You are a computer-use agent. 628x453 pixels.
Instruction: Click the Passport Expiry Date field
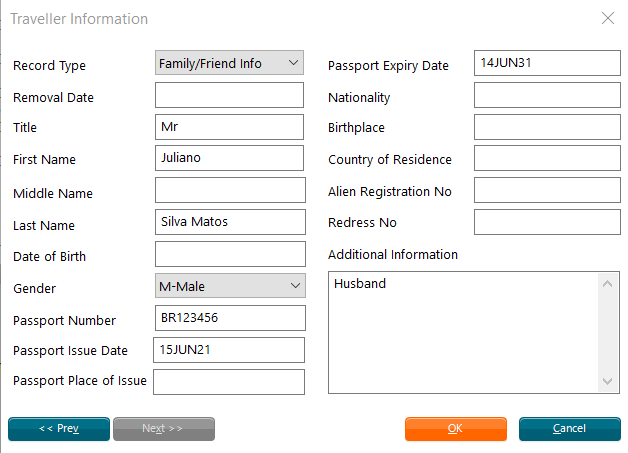pyautogui.click(x=547, y=63)
